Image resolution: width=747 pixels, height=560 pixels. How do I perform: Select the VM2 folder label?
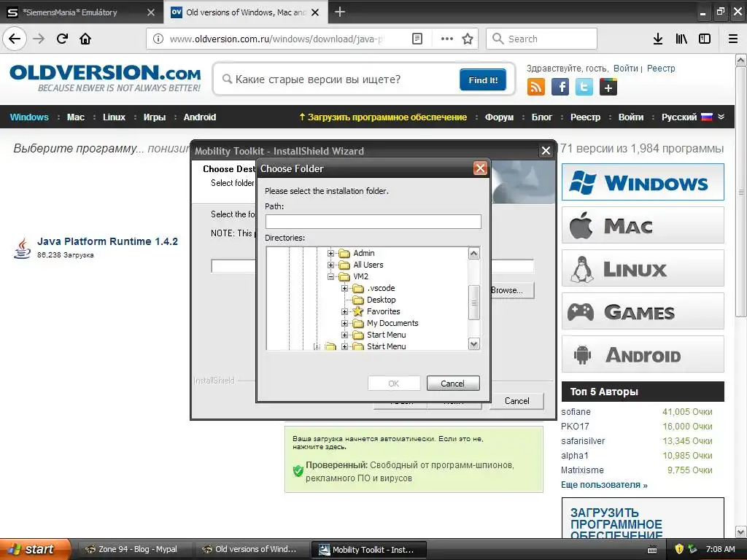coord(360,276)
